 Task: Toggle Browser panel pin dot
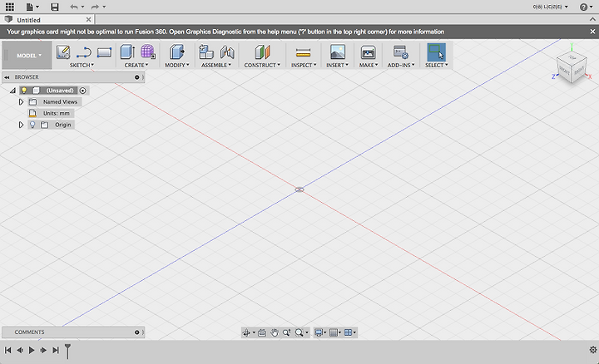(x=136, y=77)
